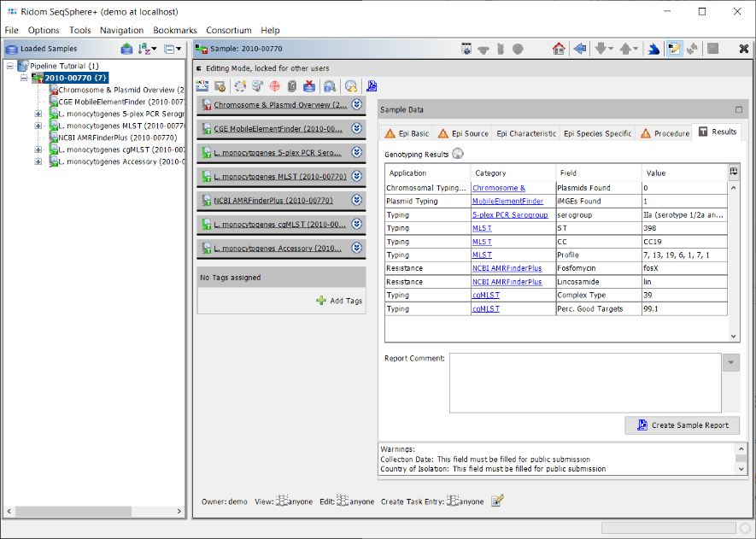The width and height of the screenshot is (756, 539).
Task: Click the delete sample red-X database icon
Action: point(310,85)
